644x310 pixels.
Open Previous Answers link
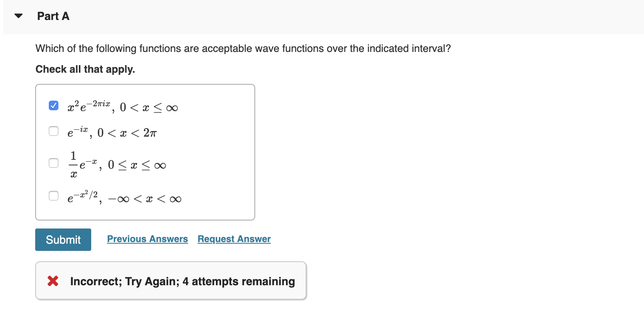click(147, 239)
